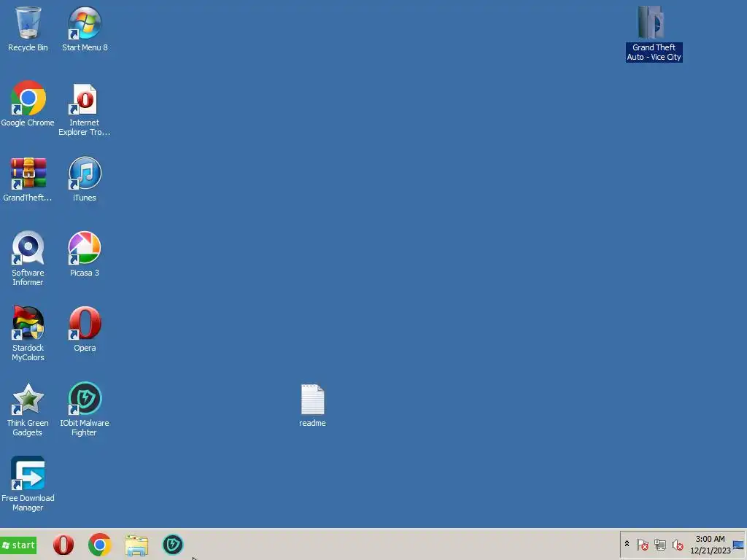Open the file explorer taskbar icon
Screen dimensions: 747x560
pos(136,545)
